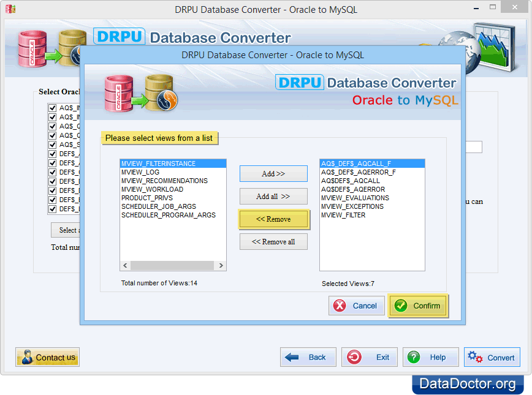
Task: Click the Add all >> button
Action: [x=273, y=197]
